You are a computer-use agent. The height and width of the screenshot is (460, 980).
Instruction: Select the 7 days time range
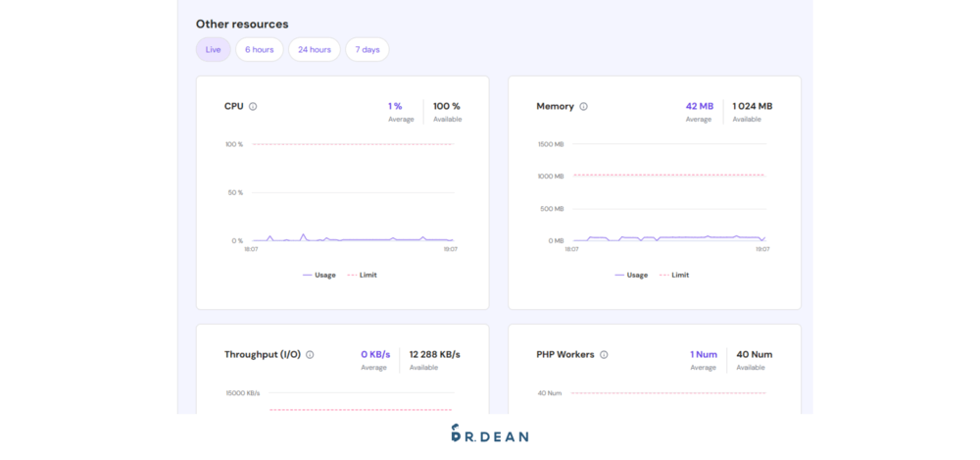coord(367,49)
